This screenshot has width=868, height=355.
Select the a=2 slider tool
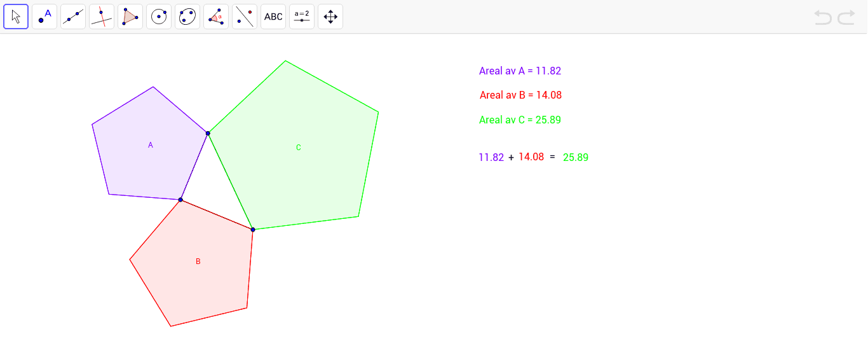[x=302, y=17]
